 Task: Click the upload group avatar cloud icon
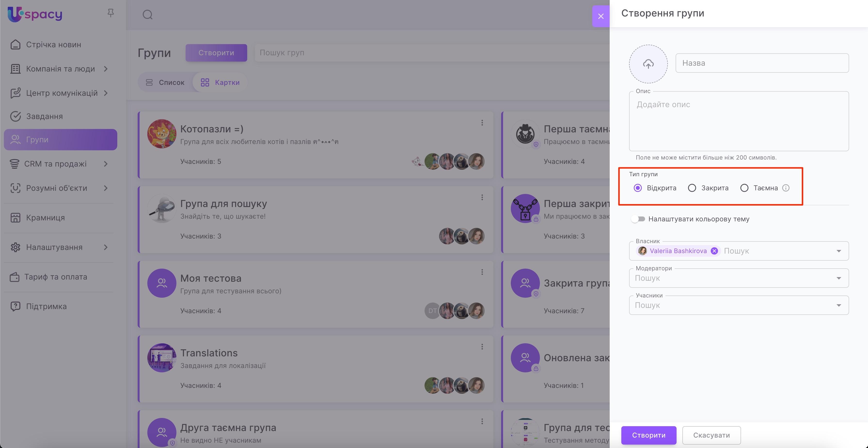(x=648, y=64)
